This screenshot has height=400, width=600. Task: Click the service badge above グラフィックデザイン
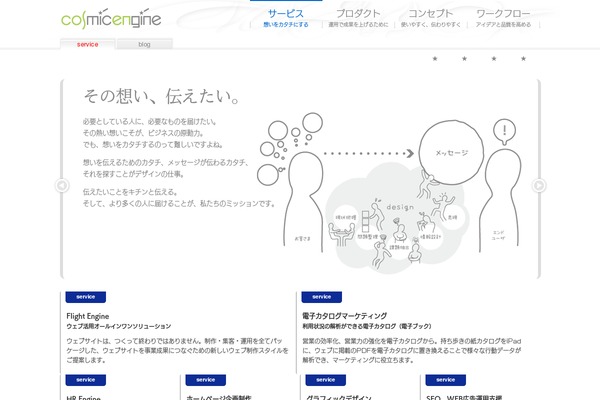(x=326, y=380)
